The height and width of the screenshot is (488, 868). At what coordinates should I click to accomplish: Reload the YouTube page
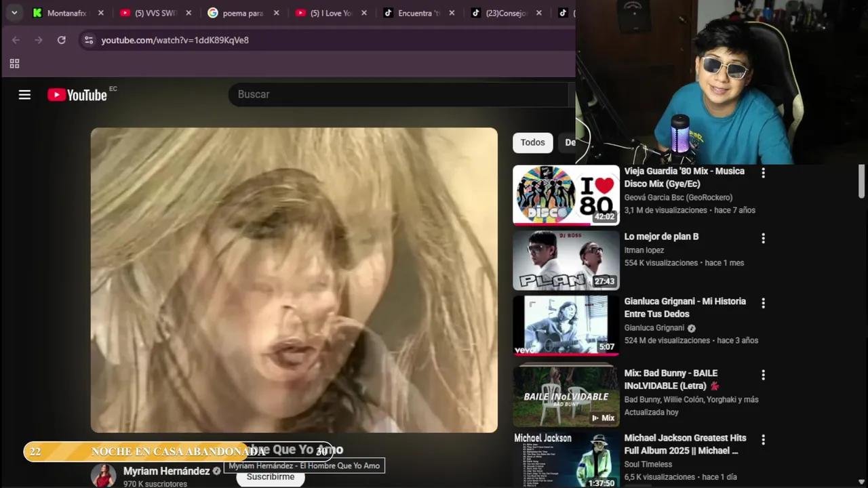62,40
